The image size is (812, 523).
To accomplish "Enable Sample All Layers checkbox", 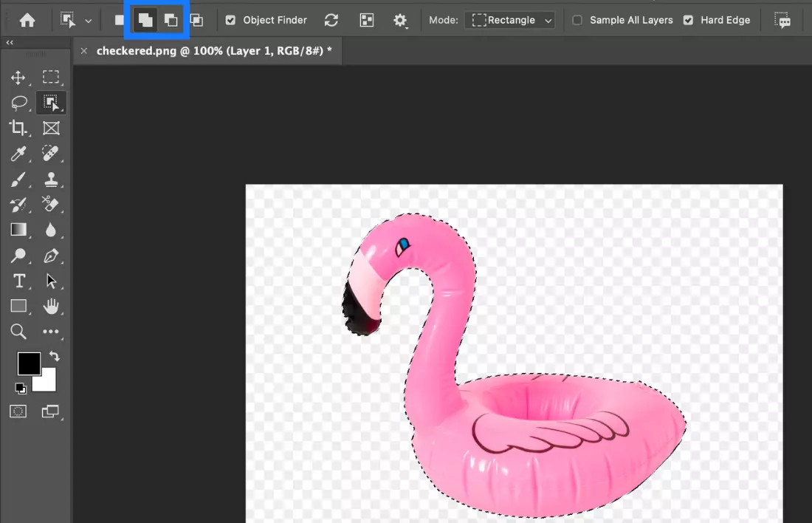I will (x=577, y=20).
